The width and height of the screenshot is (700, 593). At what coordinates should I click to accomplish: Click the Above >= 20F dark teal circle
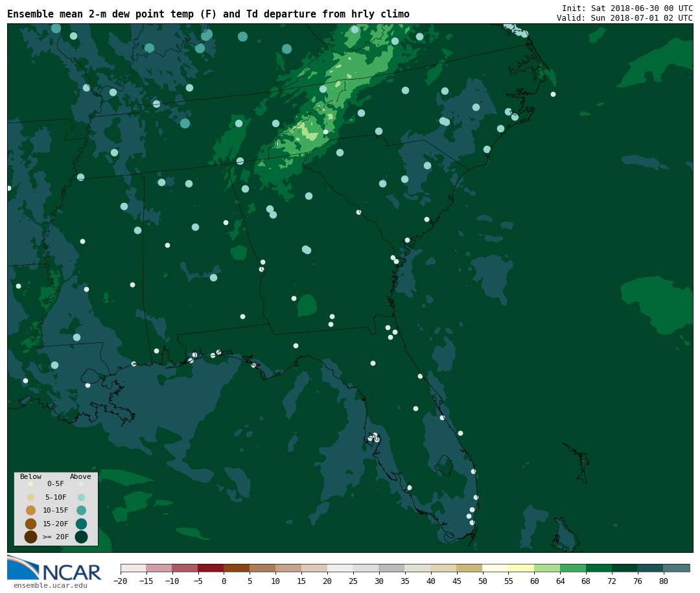point(81,537)
